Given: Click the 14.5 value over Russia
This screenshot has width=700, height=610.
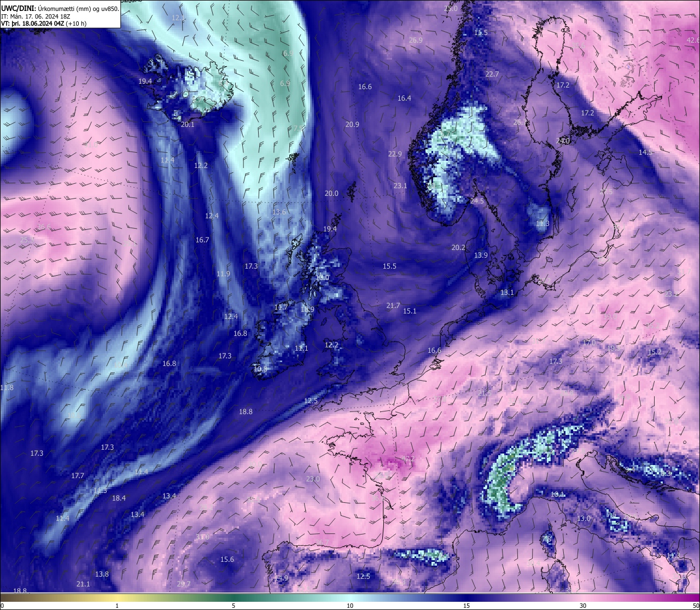Looking at the screenshot, I should (645, 153).
